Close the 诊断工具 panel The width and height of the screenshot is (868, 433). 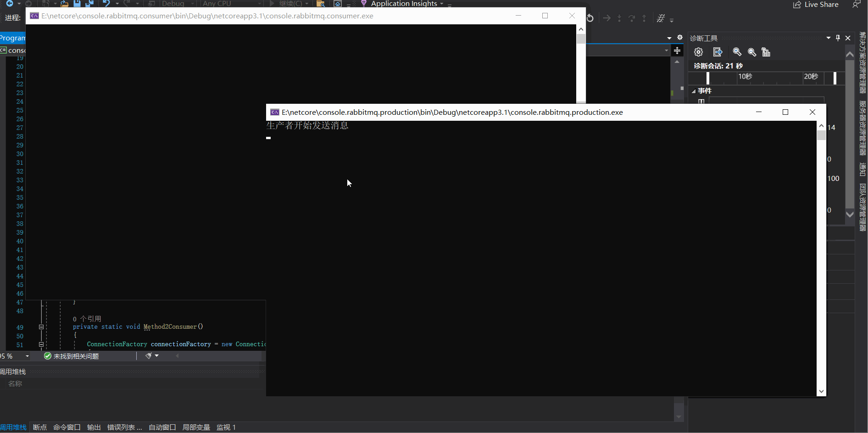[848, 38]
